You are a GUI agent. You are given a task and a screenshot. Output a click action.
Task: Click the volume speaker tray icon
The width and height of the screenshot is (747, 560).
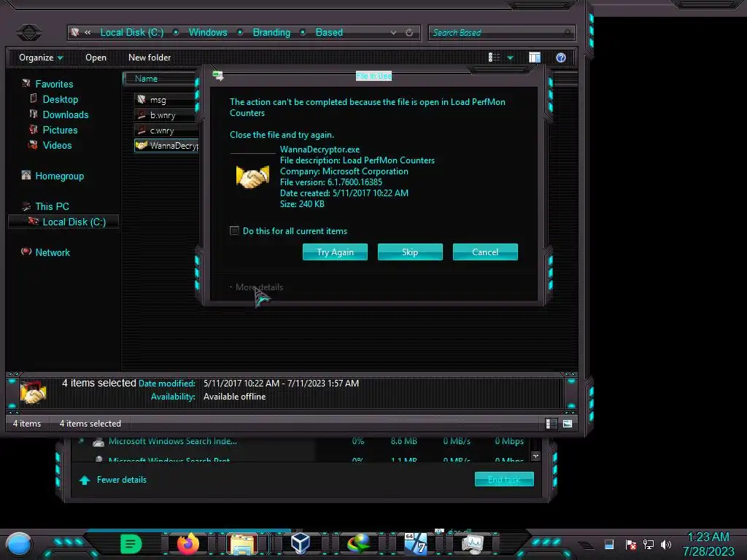(x=665, y=544)
